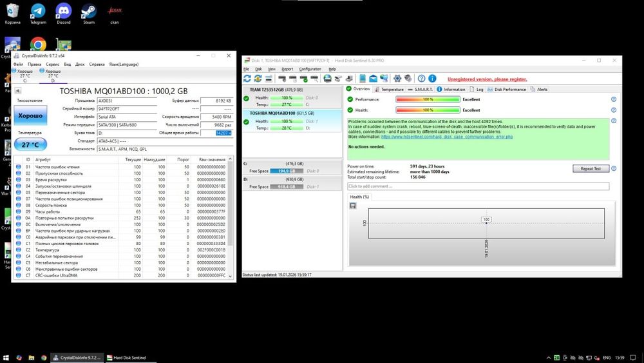Image resolution: width=644 pixels, height=363 pixels.
Task: Switch to the Alerts tab
Action: (x=539, y=89)
